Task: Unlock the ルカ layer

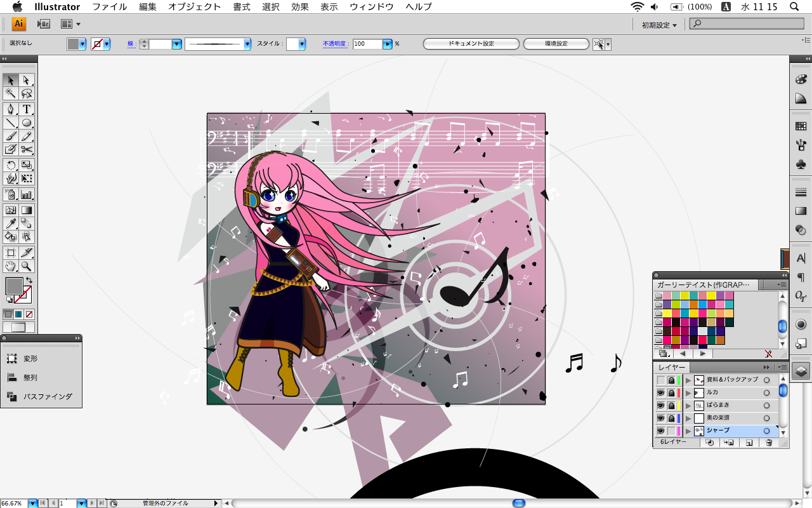Action: coord(671,392)
